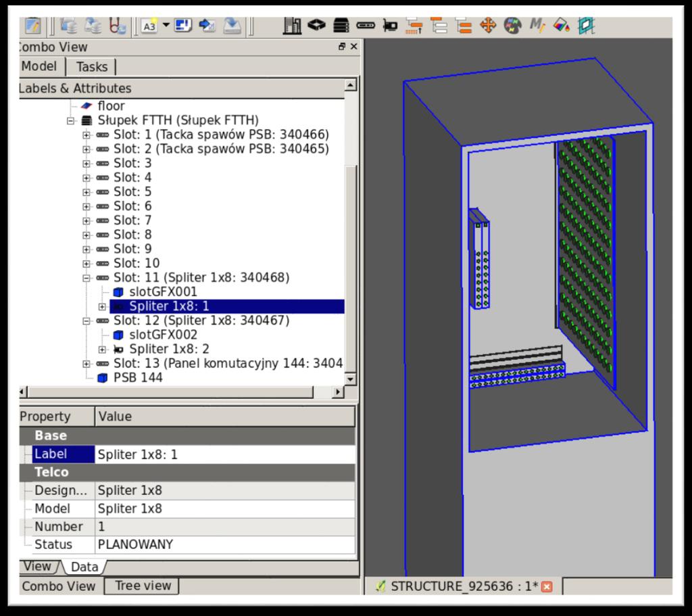Select slotGFX001 in the tree
This screenshot has width=692, height=616.
[x=163, y=292]
